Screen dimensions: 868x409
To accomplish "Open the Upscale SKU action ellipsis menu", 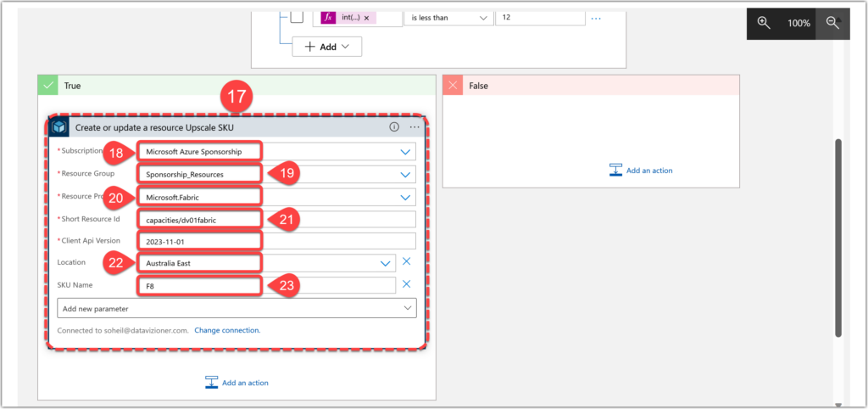I will pyautogui.click(x=415, y=127).
